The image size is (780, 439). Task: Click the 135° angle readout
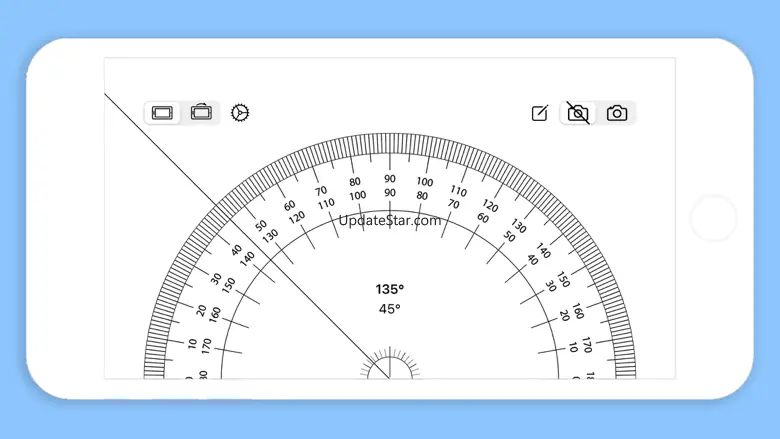coord(390,289)
